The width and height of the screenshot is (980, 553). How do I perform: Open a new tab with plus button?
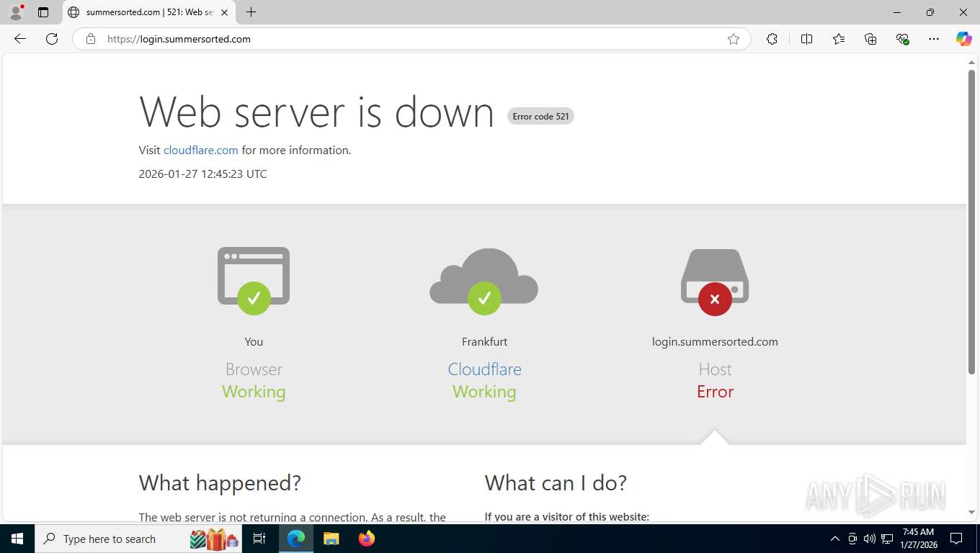251,12
